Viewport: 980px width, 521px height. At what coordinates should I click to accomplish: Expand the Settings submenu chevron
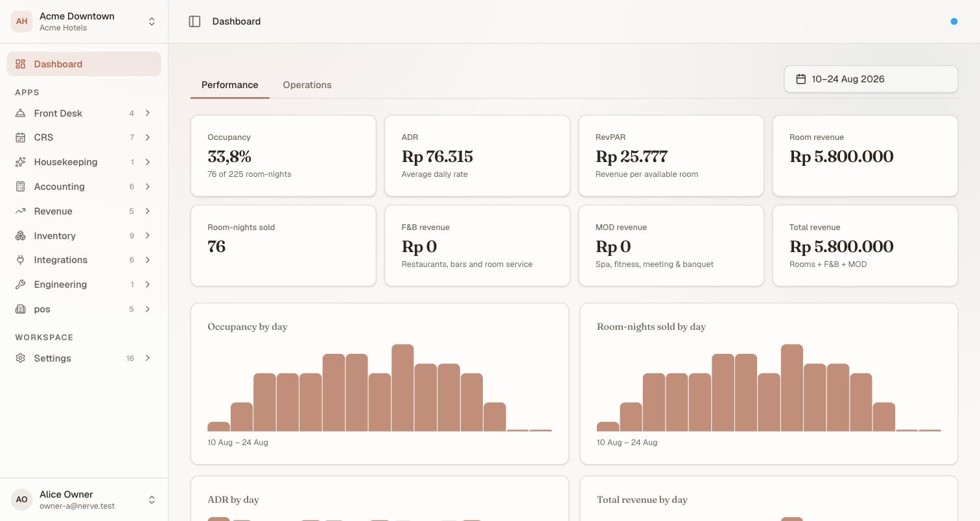148,358
